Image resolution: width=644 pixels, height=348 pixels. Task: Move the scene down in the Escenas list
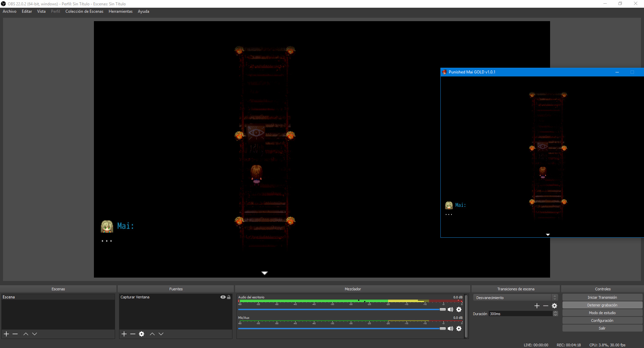[x=35, y=334]
